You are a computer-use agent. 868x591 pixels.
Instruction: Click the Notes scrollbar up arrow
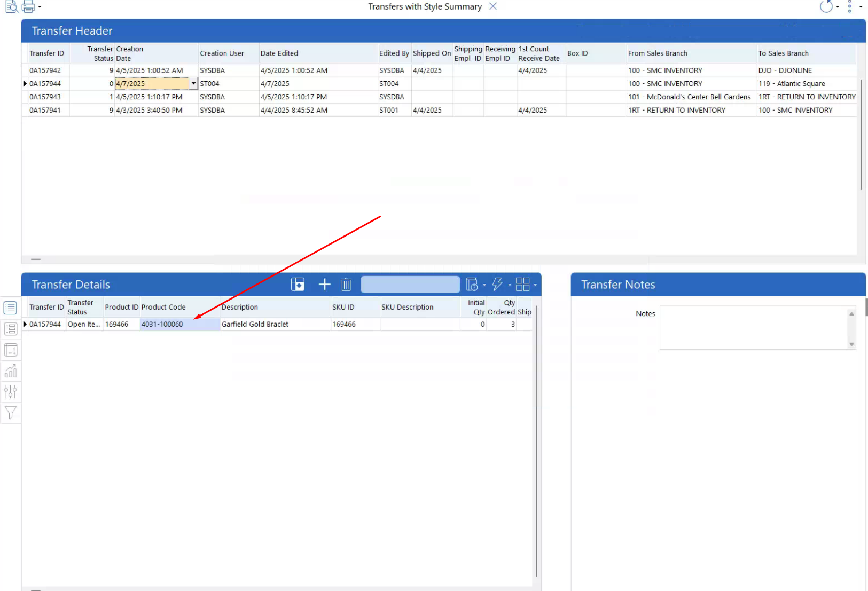851,313
